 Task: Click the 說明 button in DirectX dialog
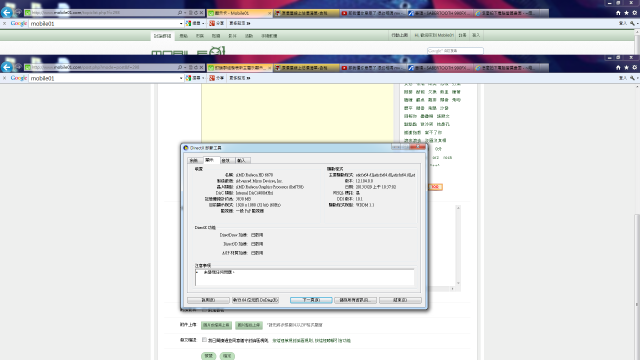pyautogui.click(x=208, y=300)
